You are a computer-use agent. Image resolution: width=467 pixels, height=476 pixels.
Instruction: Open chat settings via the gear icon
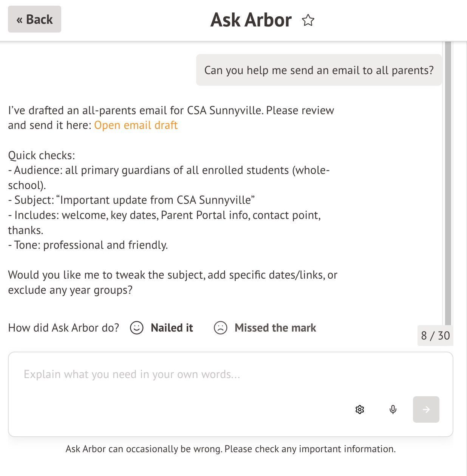pos(360,409)
